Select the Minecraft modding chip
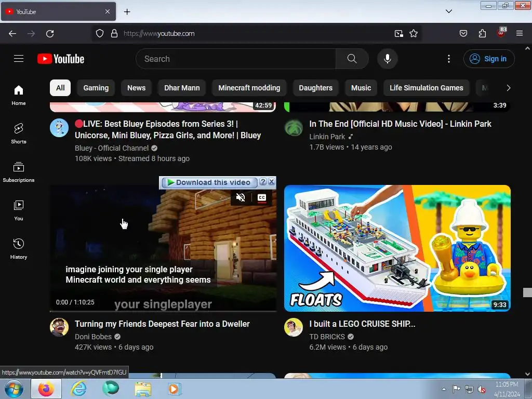 pyautogui.click(x=249, y=88)
